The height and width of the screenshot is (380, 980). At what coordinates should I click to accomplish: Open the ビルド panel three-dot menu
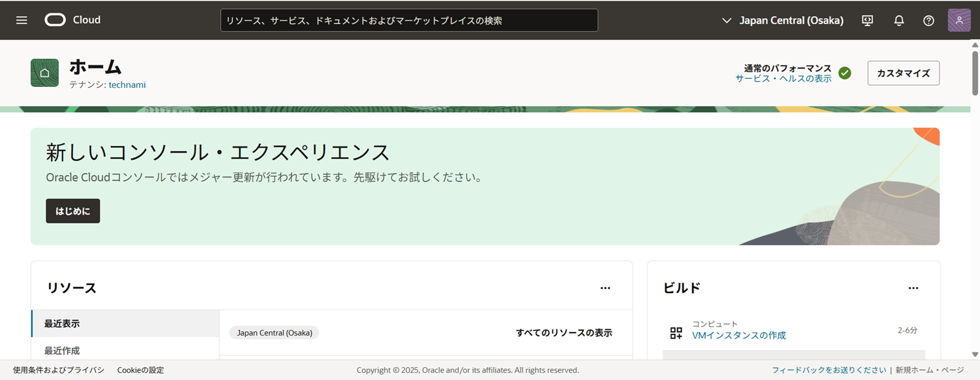(913, 288)
